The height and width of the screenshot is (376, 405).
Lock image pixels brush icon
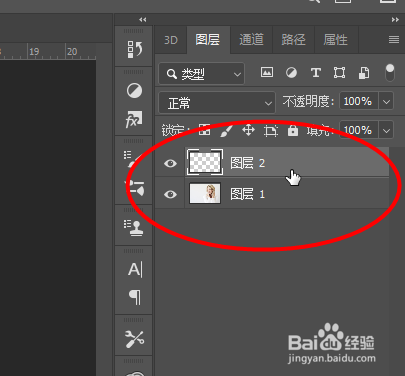coord(226,130)
